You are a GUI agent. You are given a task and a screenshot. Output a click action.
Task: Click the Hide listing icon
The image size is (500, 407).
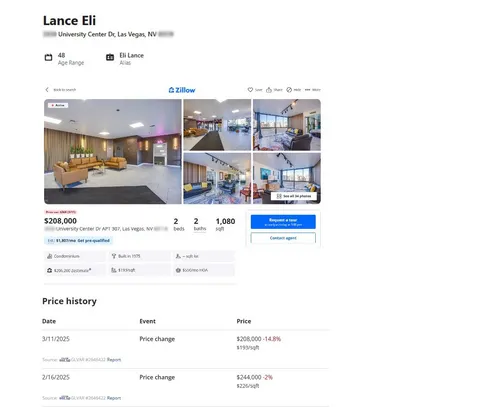click(x=289, y=90)
